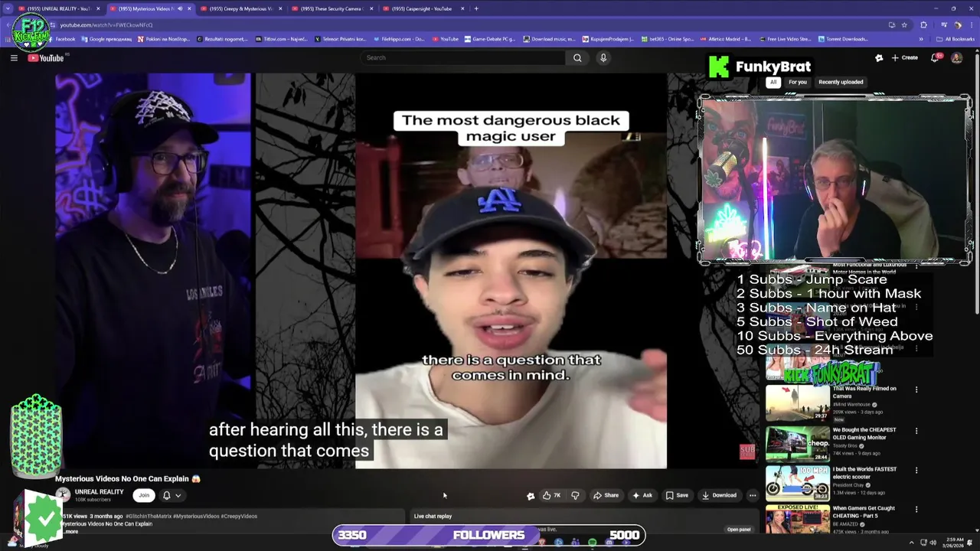Click the YouTube page vertical scrollbar
This screenshot has height=551, width=980.
tap(976, 184)
